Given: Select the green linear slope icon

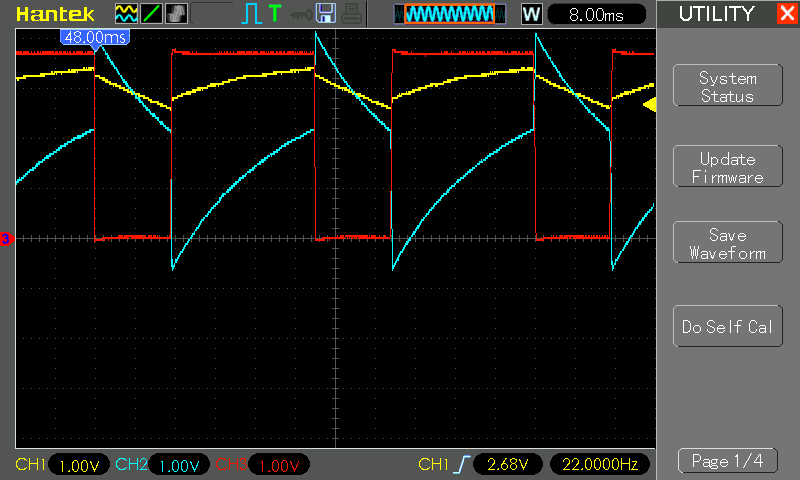Looking at the screenshot, I should click(x=152, y=13).
